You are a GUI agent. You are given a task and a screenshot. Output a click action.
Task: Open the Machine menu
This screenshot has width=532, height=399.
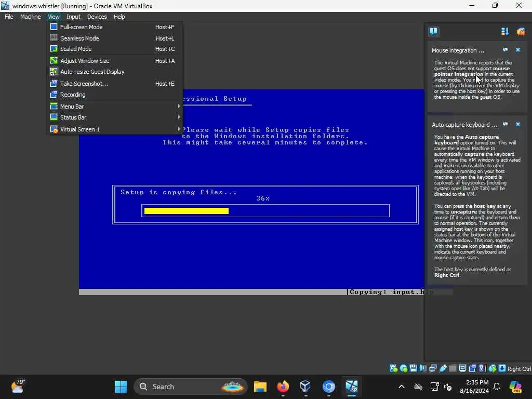tap(30, 17)
